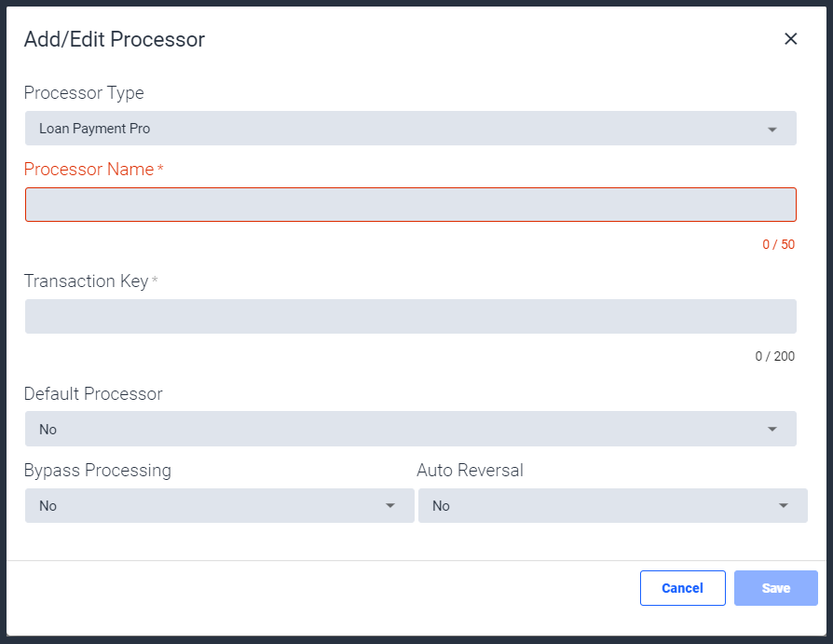This screenshot has height=644, width=833.
Task: Open the Default Processor dropdown arrow
Action: [x=772, y=430]
